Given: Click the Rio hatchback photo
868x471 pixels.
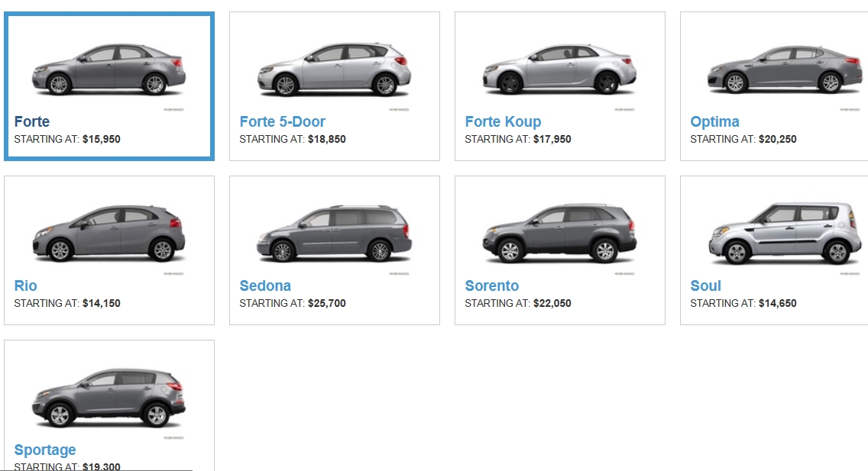Looking at the screenshot, I should point(108,234).
